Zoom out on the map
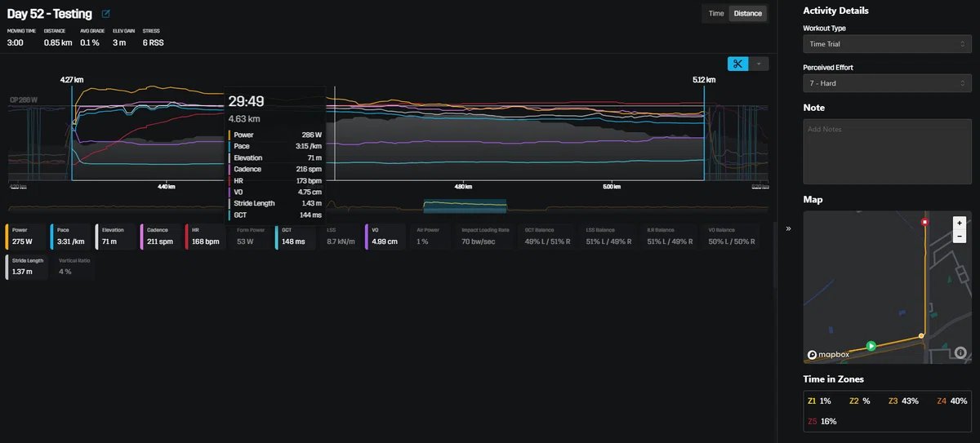The height and width of the screenshot is (443, 980). pos(960,236)
